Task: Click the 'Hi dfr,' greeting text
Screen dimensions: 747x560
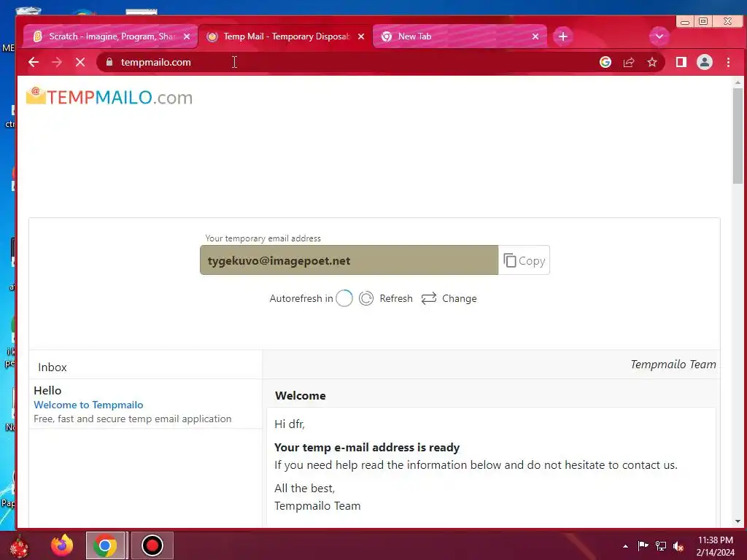Action: coord(289,424)
